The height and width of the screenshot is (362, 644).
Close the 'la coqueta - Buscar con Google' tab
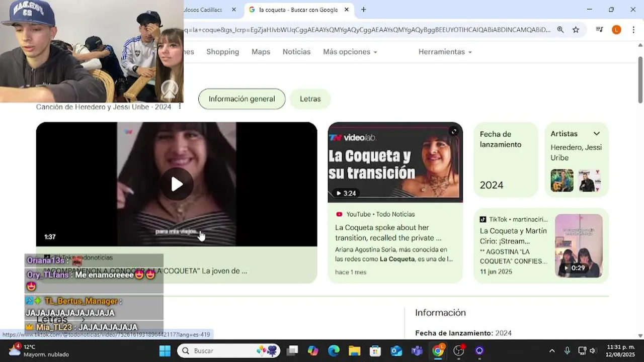tap(347, 10)
